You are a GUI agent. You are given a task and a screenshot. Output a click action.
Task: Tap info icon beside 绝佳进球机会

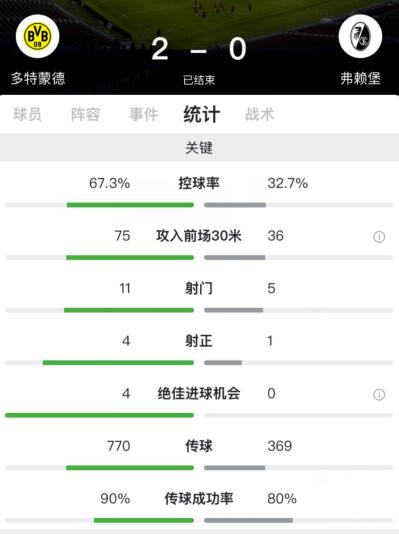(379, 394)
